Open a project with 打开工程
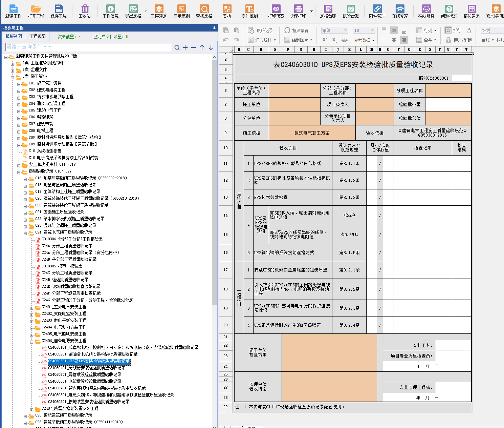The width and height of the screenshot is (504, 428). pos(36,12)
